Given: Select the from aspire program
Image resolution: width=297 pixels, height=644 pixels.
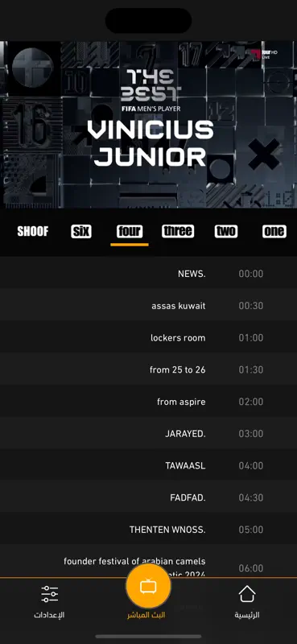Looking at the screenshot, I should click(148, 402).
